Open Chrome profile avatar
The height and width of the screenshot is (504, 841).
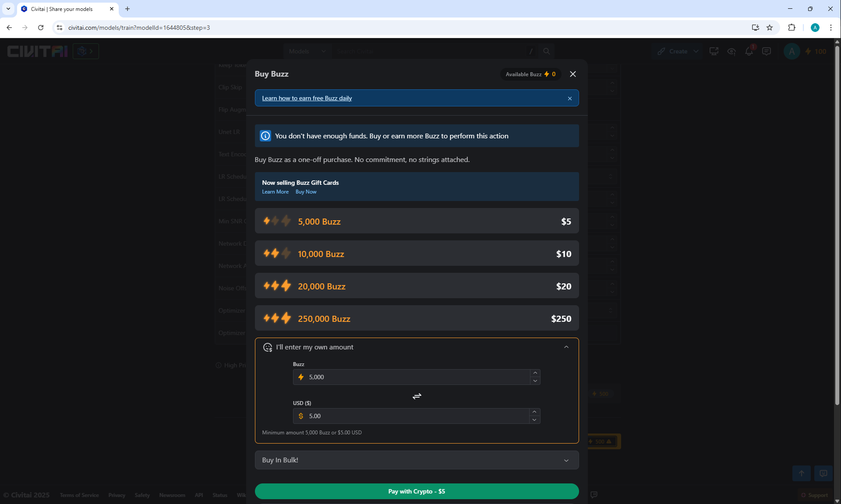tap(815, 28)
